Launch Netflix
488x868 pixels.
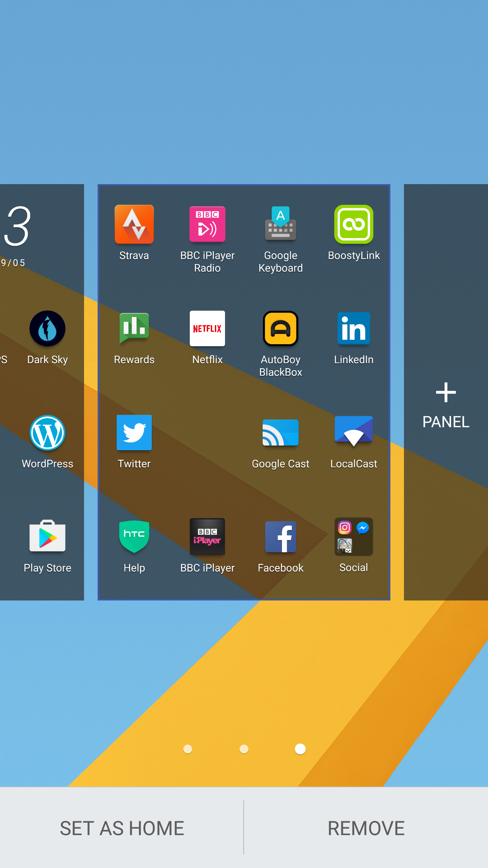207,328
